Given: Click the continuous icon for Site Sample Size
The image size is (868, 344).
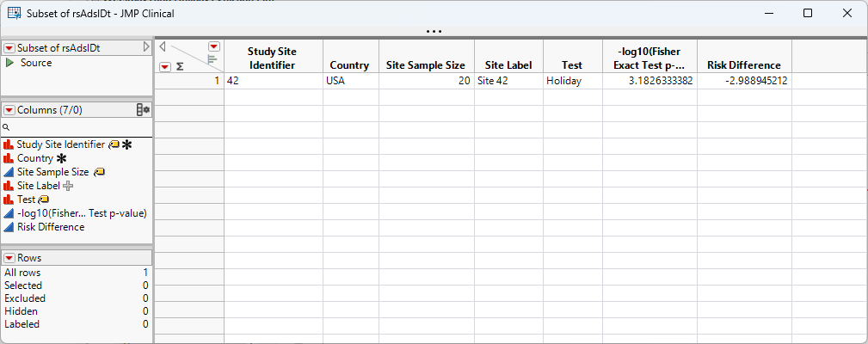Looking at the screenshot, I should click(9, 172).
